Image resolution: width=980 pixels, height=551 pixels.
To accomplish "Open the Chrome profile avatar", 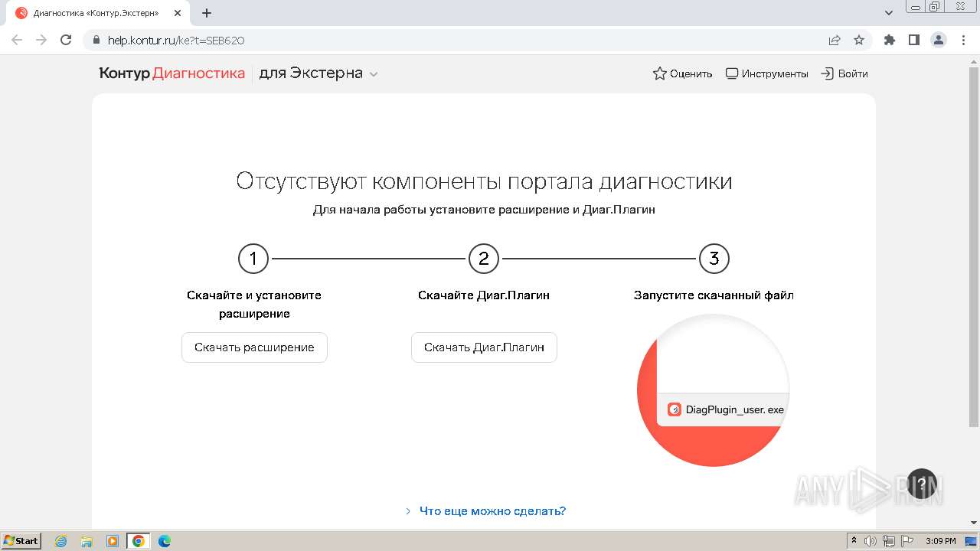I will coord(939,41).
